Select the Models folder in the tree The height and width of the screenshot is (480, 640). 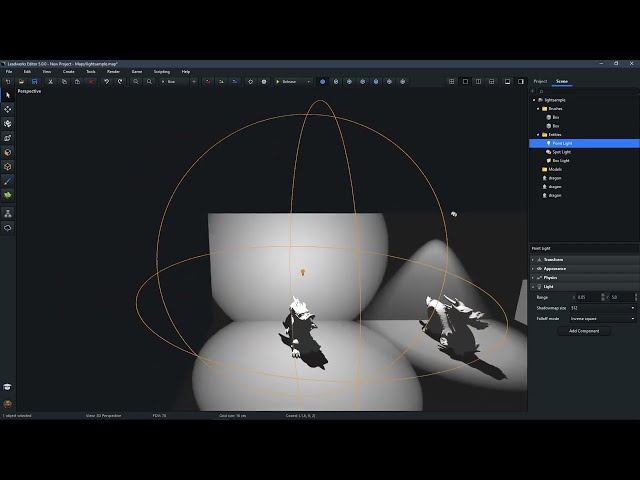[554, 169]
